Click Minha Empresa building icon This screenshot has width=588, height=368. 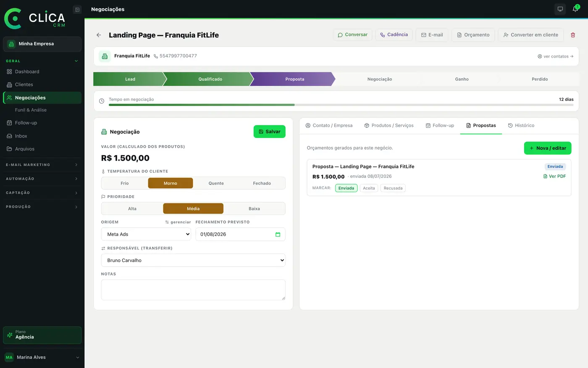11,44
